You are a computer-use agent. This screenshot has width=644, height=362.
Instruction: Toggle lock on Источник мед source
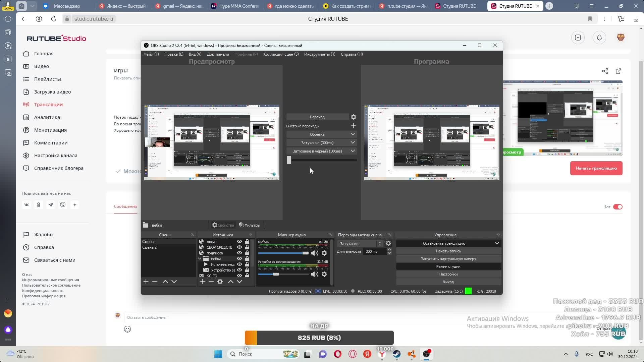(x=247, y=264)
